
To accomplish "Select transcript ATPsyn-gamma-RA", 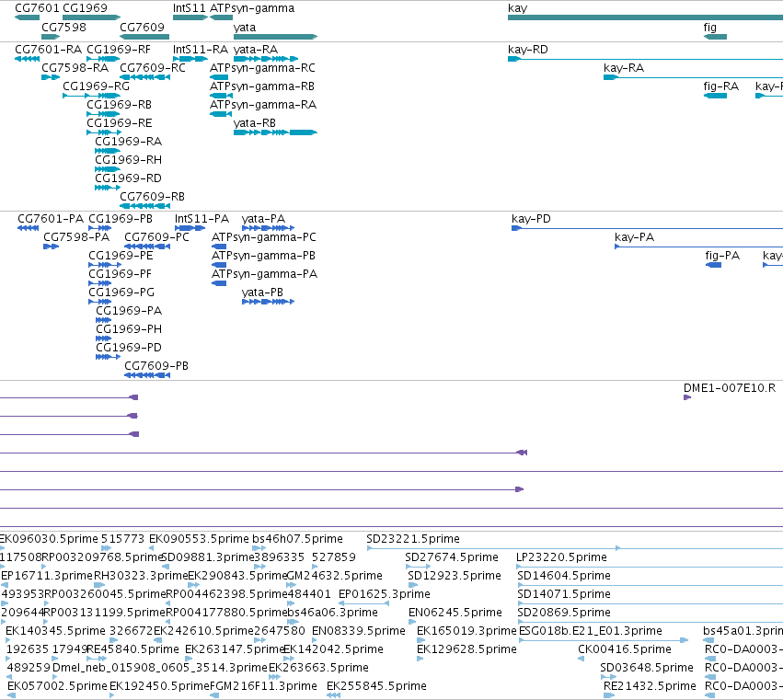I will (x=263, y=105).
